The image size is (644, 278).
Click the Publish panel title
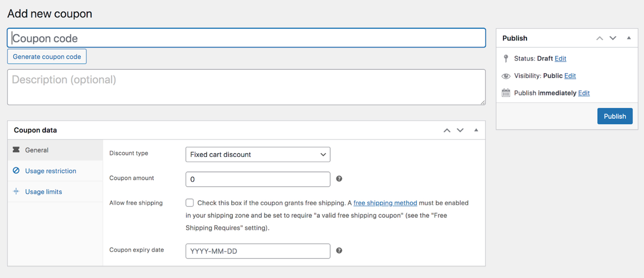pos(515,38)
